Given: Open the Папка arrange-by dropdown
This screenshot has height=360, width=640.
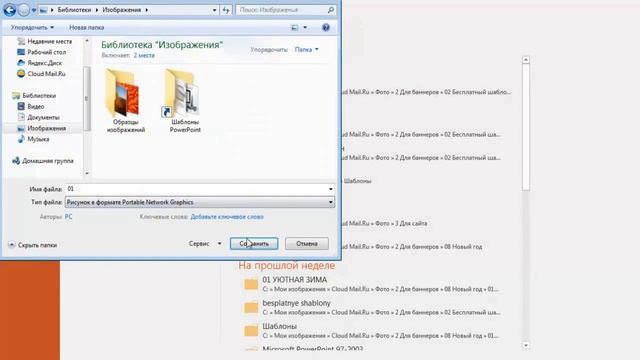Looking at the screenshot, I should tap(307, 49).
